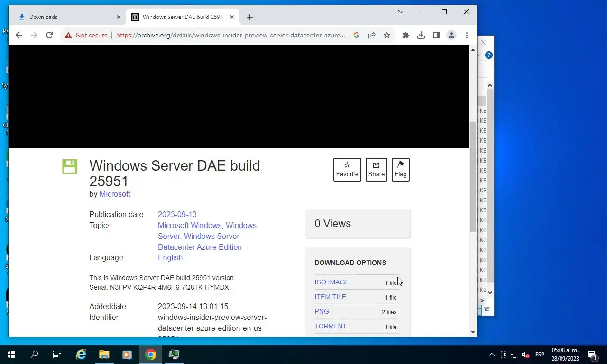
Task: Close the Windows Server DAE build tab
Action: 232,17
